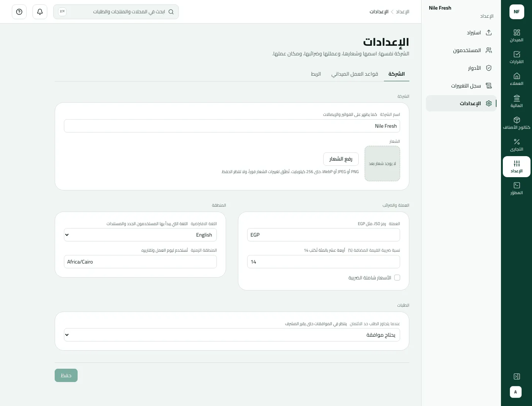
Task: Open الأدوار roles page
Action: click(x=461, y=68)
